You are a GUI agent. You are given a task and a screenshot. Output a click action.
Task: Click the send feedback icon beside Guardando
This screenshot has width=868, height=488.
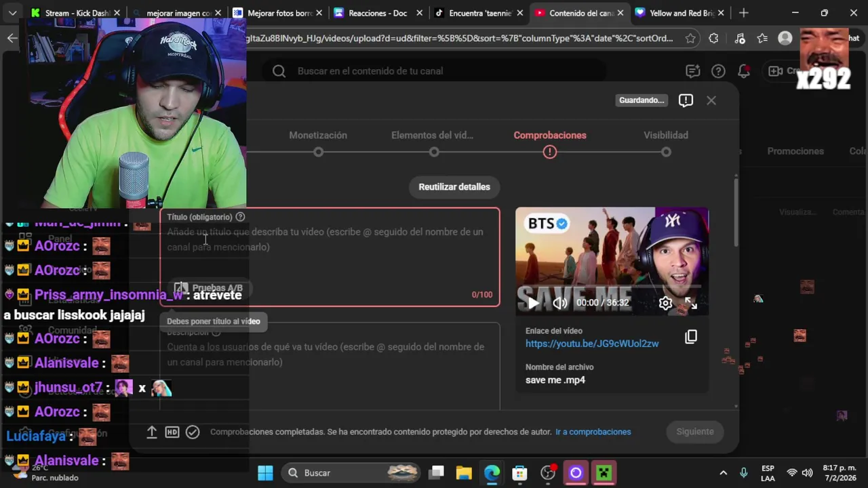click(x=686, y=100)
